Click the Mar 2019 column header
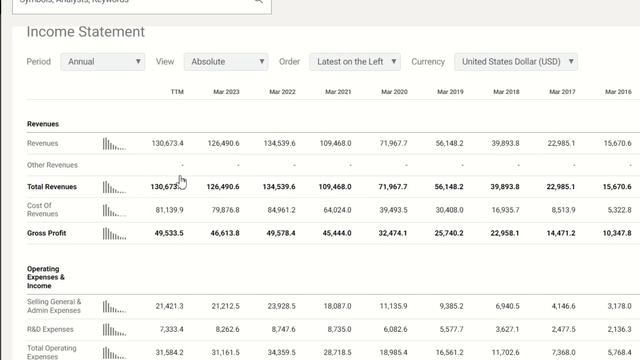This screenshot has width=640, height=360. 450,92
